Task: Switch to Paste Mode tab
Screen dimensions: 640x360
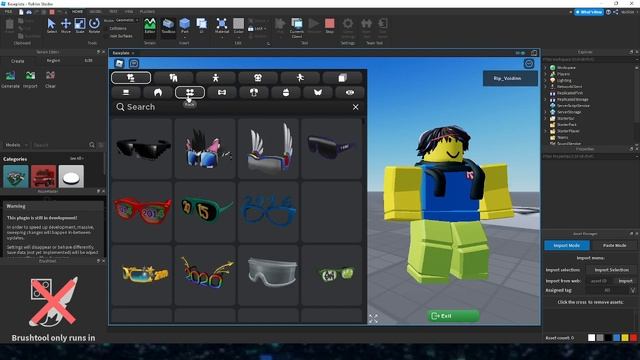Action: pos(614,245)
